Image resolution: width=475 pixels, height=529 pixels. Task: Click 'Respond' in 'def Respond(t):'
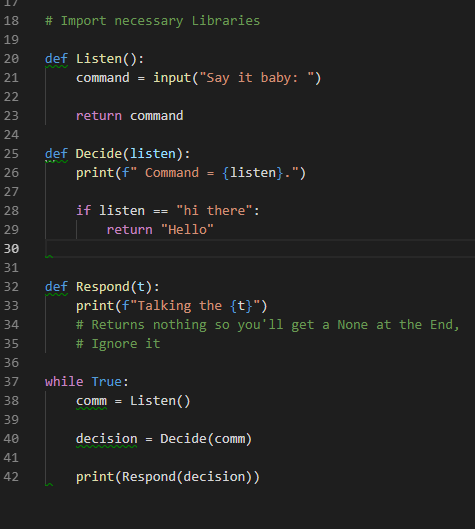(103, 287)
